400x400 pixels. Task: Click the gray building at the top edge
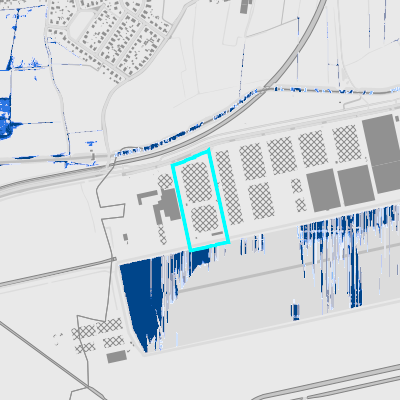246,6
